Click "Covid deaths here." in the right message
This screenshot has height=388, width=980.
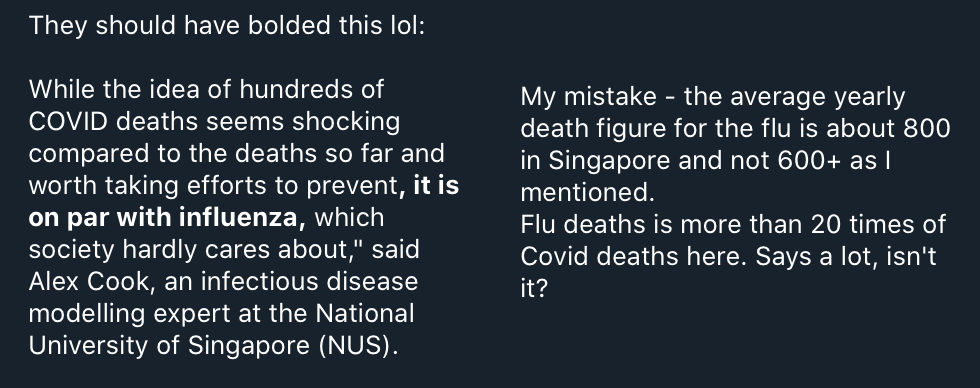[x=634, y=256]
